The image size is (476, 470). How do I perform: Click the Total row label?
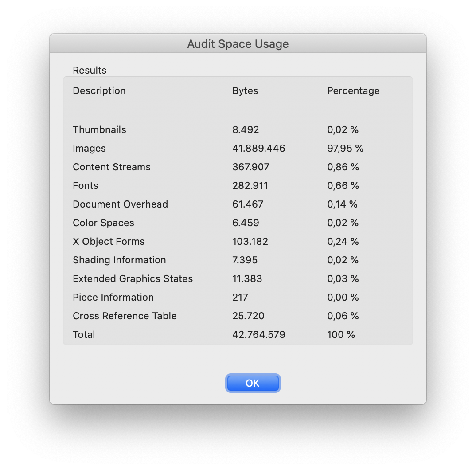click(84, 334)
